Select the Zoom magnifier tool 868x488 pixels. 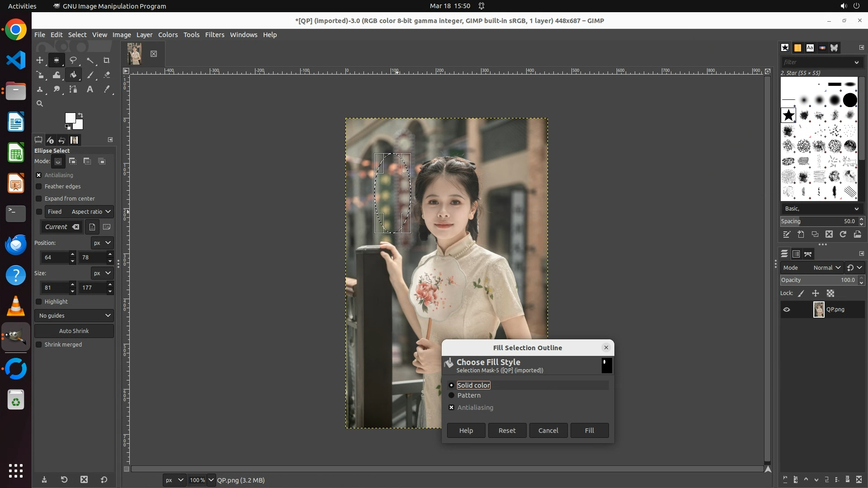click(x=40, y=103)
